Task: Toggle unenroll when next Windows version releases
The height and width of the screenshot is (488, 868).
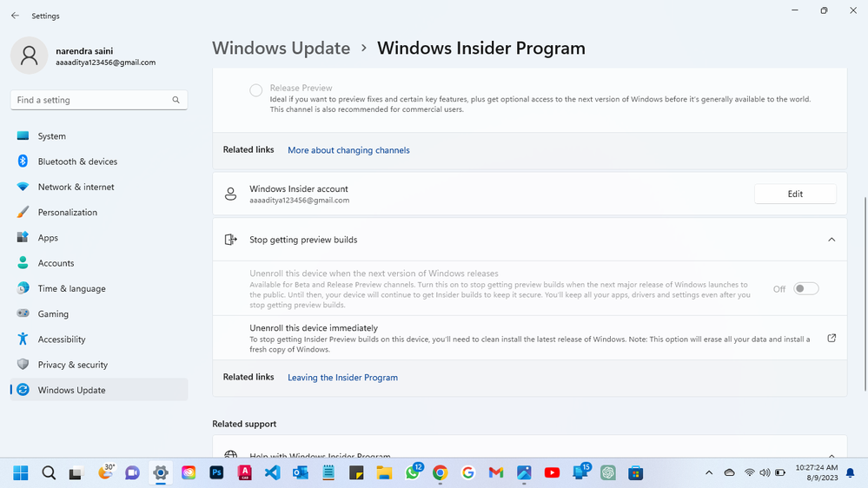Action: tap(805, 289)
